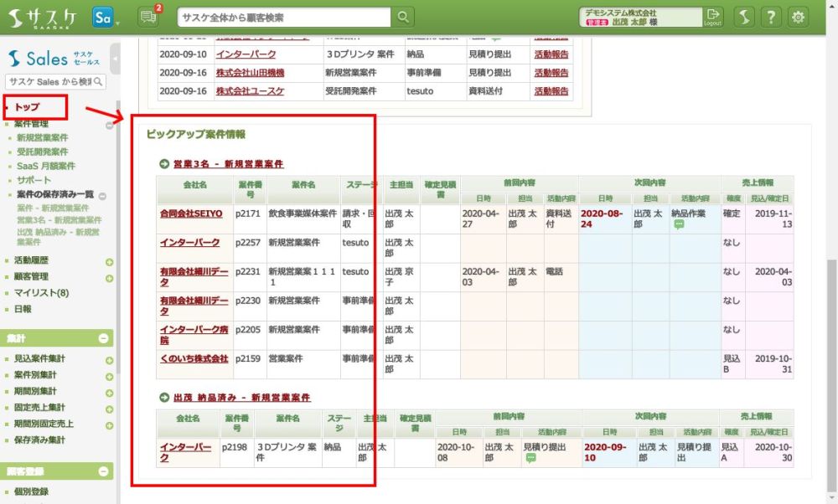Click the くのいち株式会社 company link

(x=194, y=358)
